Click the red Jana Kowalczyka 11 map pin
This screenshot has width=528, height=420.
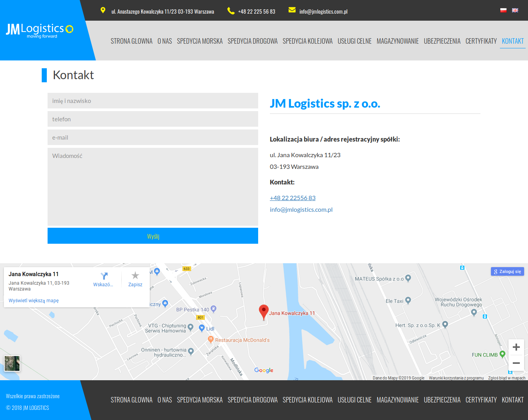[264, 312]
